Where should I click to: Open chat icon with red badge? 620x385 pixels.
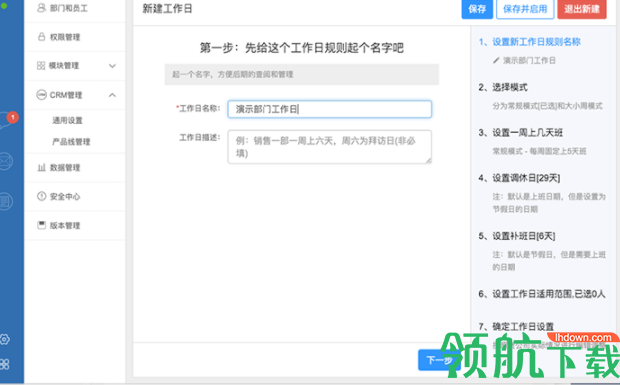coord(6,119)
